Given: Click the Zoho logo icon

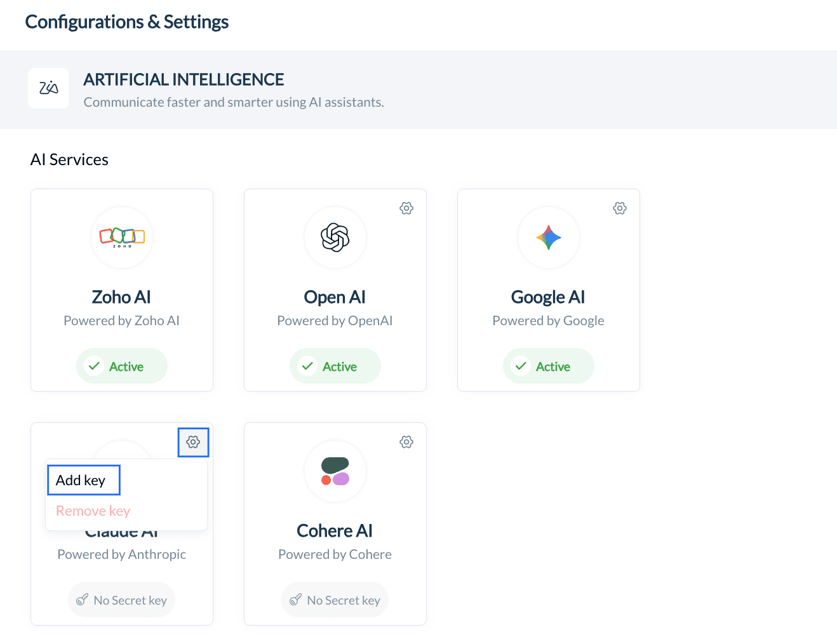Looking at the screenshot, I should coord(122,238).
